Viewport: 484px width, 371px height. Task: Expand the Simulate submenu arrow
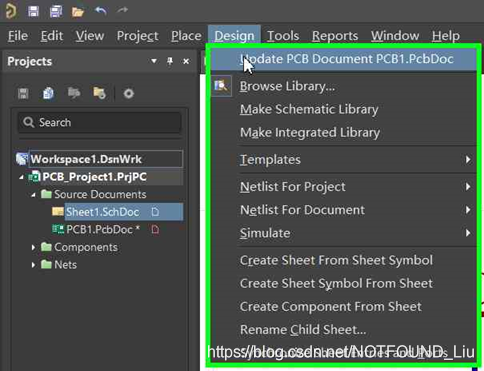(468, 233)
